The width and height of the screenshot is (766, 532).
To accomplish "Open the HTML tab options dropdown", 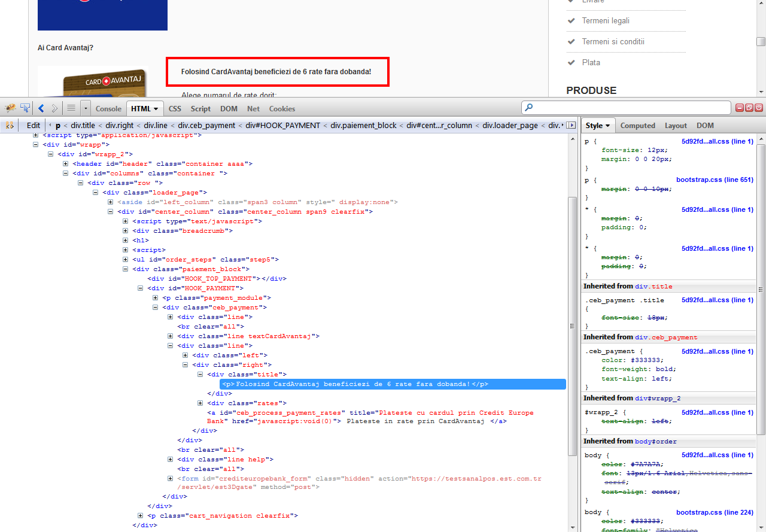I will tap(156, 109).
